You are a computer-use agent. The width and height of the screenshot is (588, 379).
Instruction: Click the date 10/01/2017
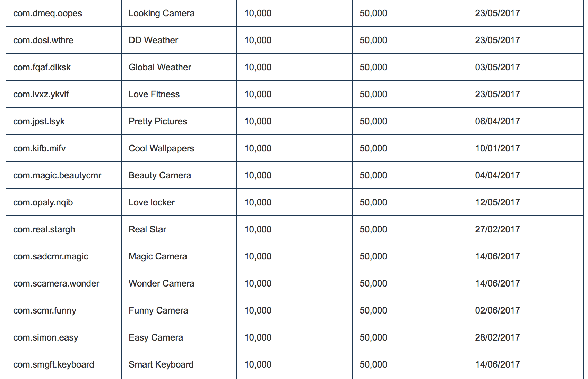coord(497,149)
